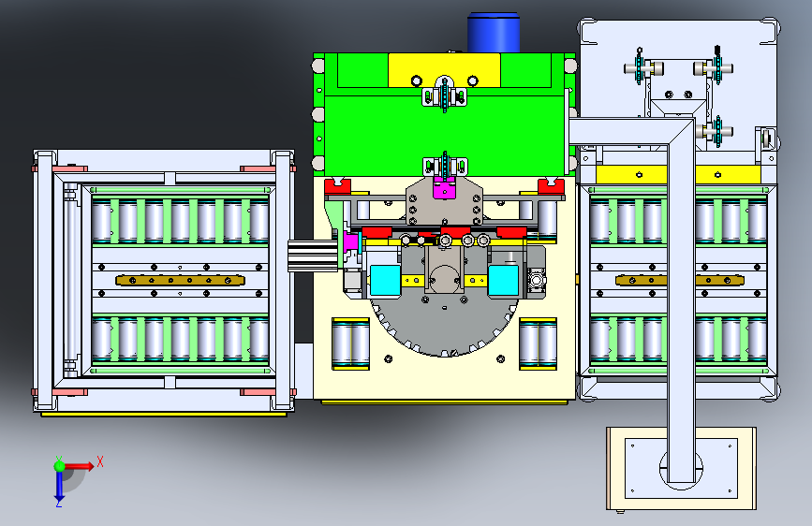
Task: Select the top-right red clamp block
Action: 551,186
